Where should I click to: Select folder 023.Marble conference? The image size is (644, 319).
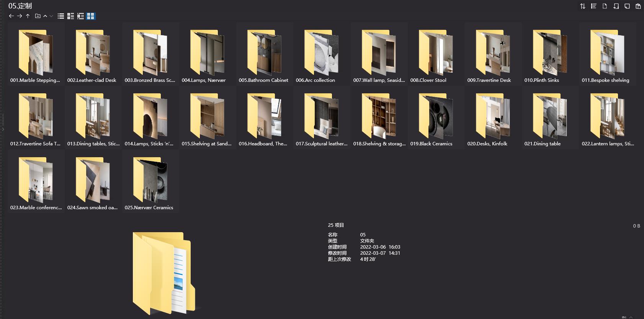[36, 181]
